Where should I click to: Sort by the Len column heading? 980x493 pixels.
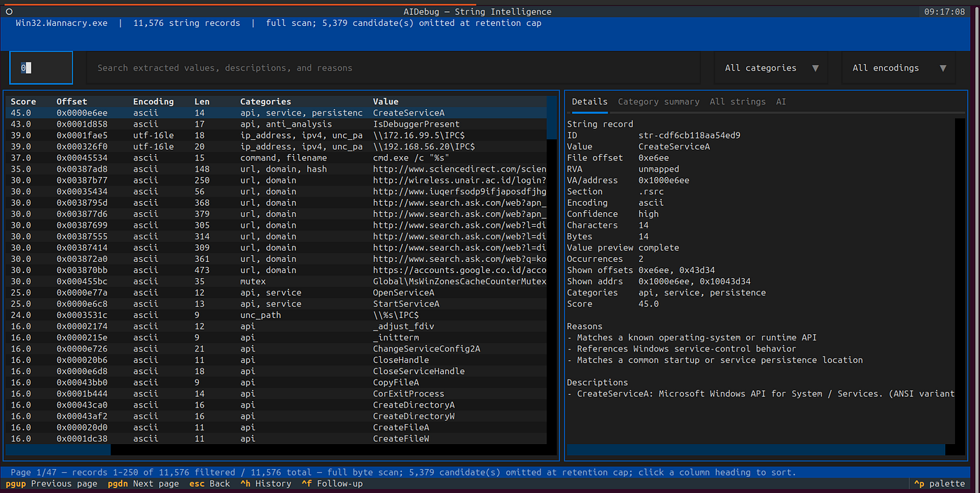click(202, 102)
